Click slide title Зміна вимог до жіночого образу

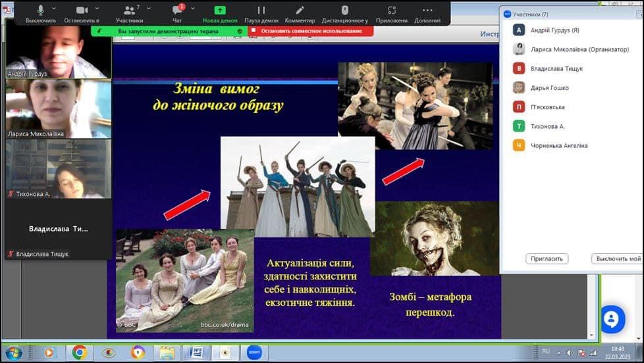tap(217, 97)
